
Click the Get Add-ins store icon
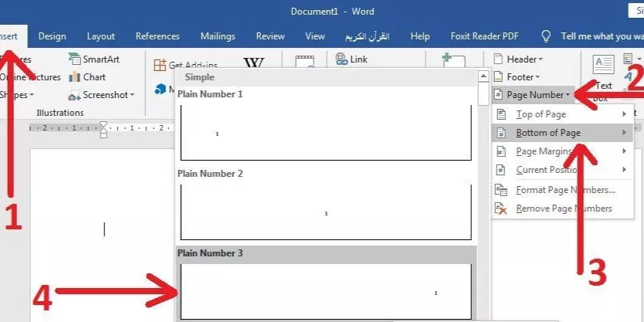[159, 65]
